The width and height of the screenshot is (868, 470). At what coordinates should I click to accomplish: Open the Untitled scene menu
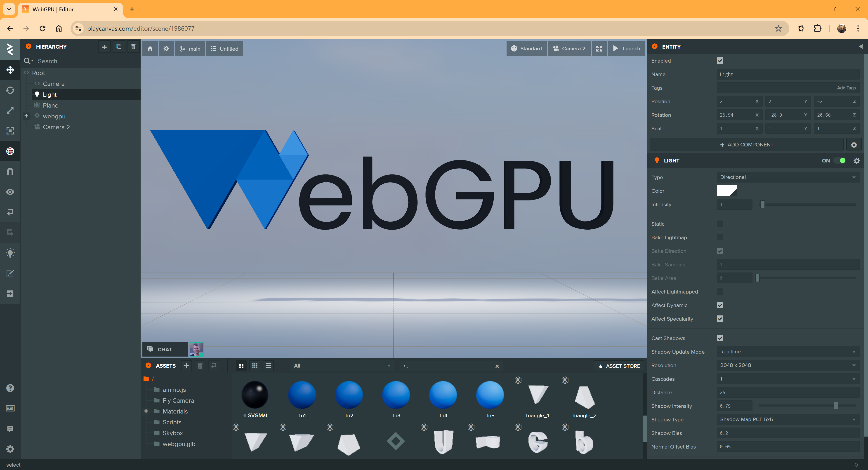pos(224,49)
